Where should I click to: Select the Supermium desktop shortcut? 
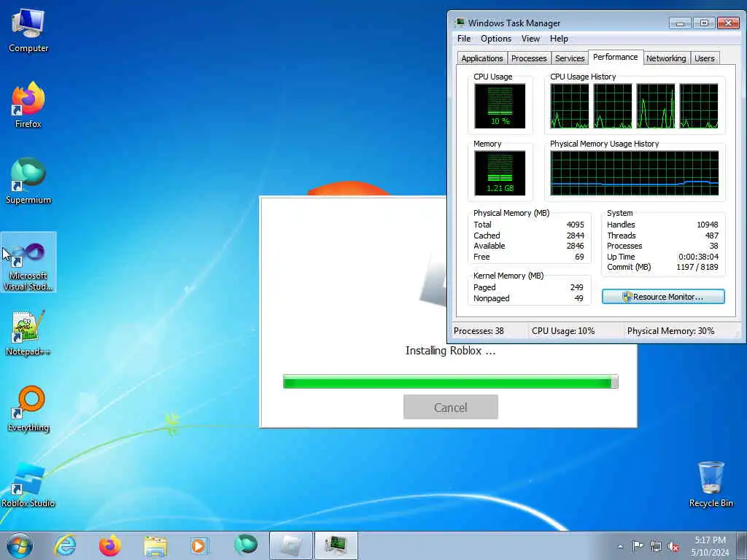point(28,181)
